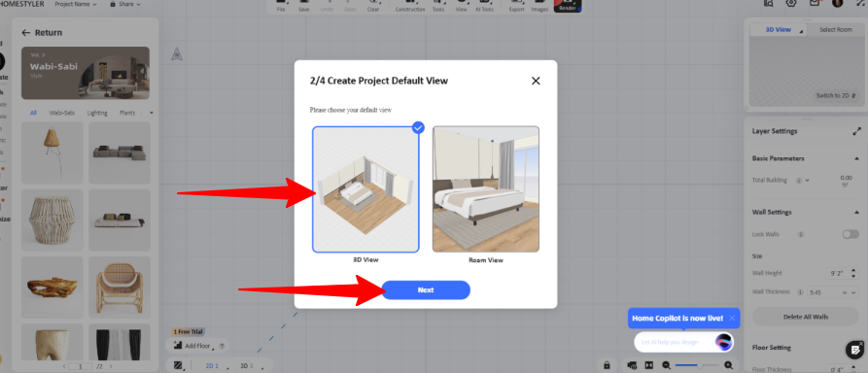This screenshot has width=868, height=373.
Task: Click the fit-to-screen icon
Action: click(649, 365)
